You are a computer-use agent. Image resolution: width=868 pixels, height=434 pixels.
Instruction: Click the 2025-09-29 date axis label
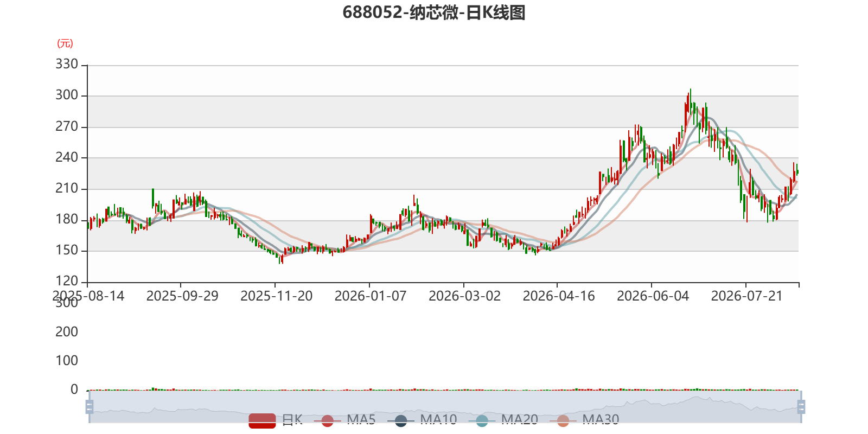coord(182,296)
